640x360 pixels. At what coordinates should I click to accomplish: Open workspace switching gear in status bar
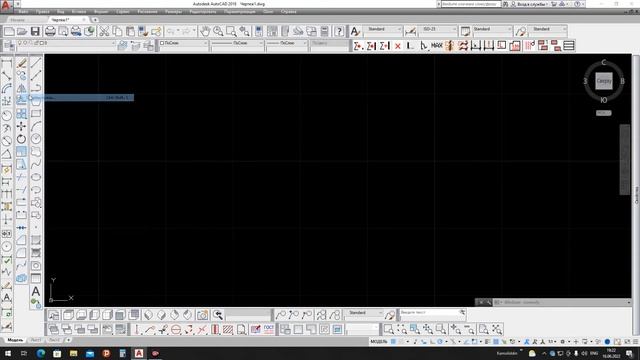(x=562, y=342)
